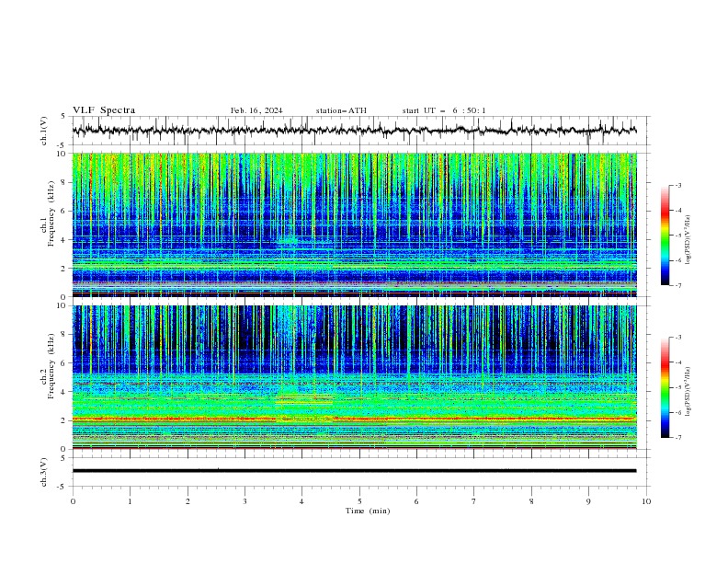Click the "VLF Spectra" plot title
Screen dimensions: 728x563
click(104, 110)
